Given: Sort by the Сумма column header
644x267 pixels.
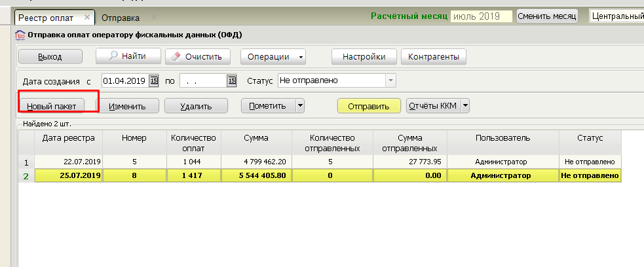Looking at the screenshot, I should pos(256,142).
